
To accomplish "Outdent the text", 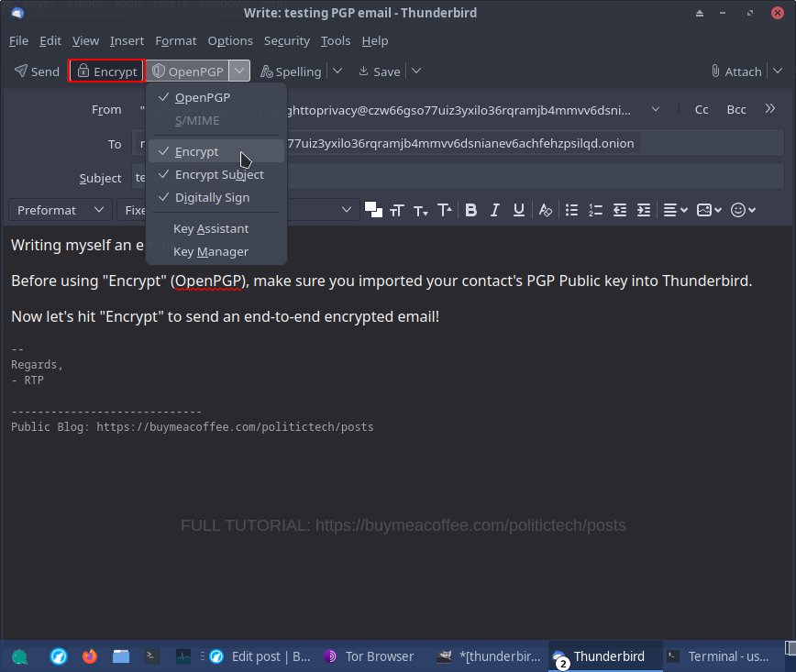I will tap(619, 210).
